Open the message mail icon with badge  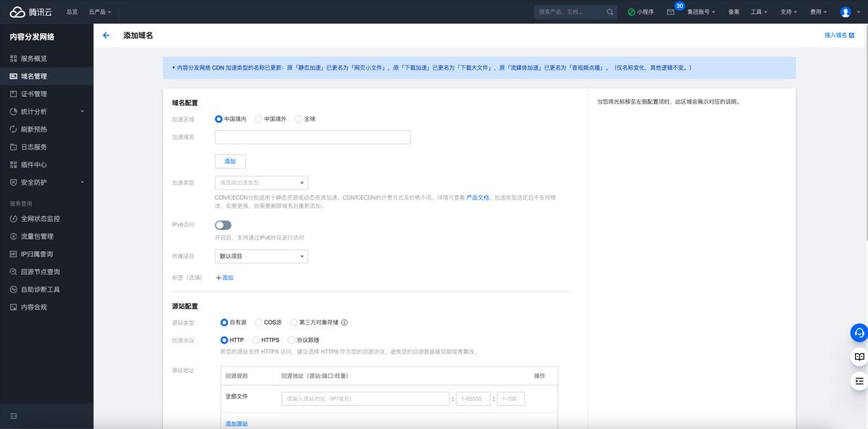click(671, 12)
